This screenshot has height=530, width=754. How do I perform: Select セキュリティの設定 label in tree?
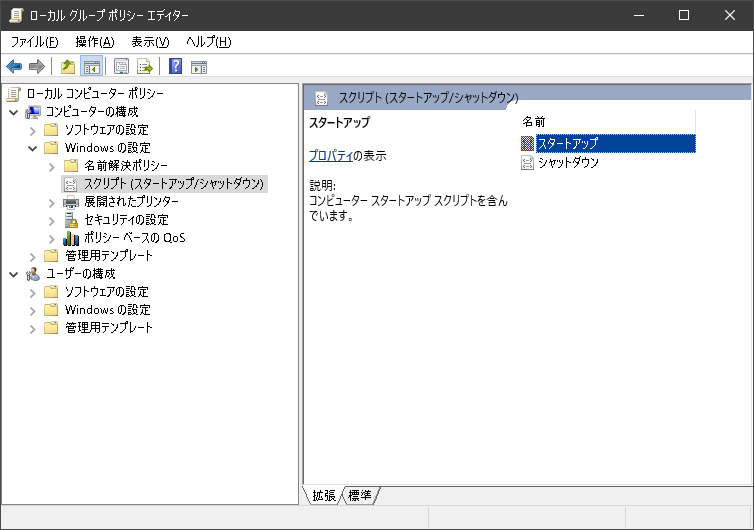[x=126, y=220]
